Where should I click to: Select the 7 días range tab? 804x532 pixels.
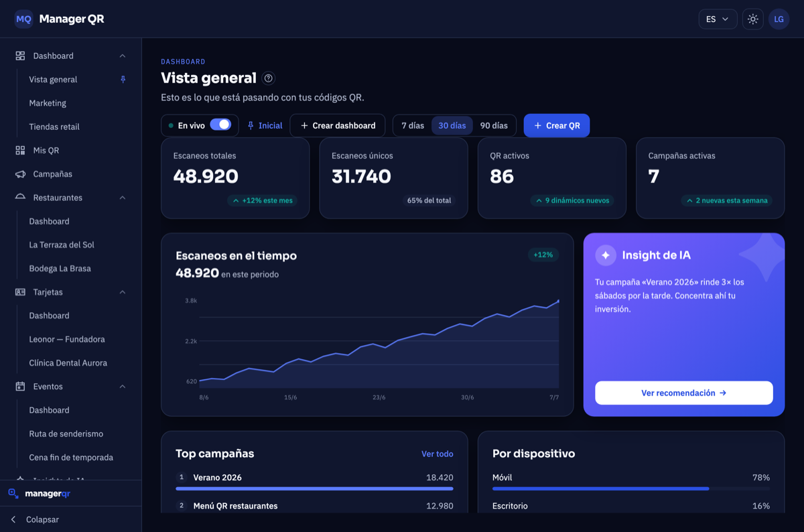[413, 125]
